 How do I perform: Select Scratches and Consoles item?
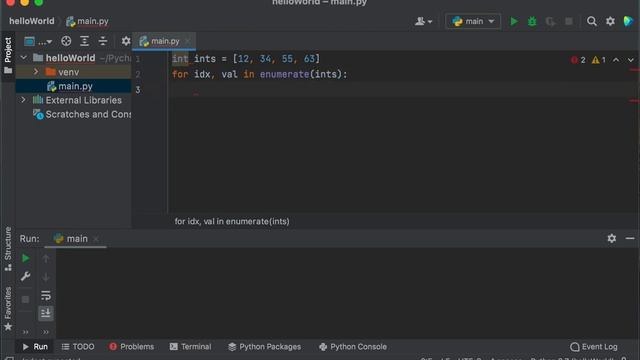[82, 114]
